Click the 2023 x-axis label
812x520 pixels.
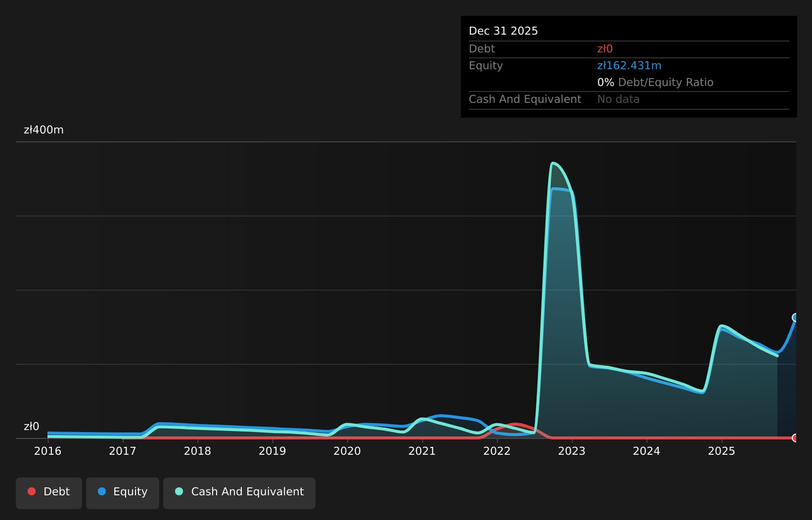tap(572, 451)
